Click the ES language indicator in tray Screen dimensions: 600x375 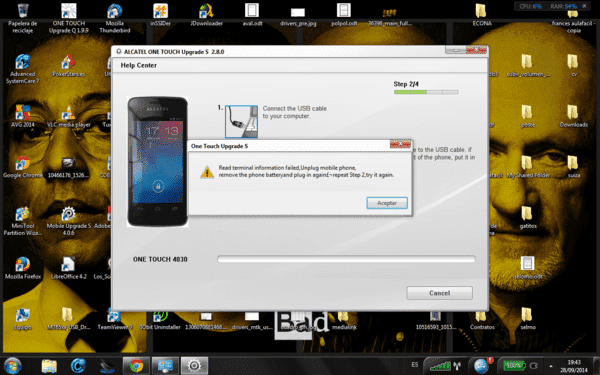click(415, 365)
